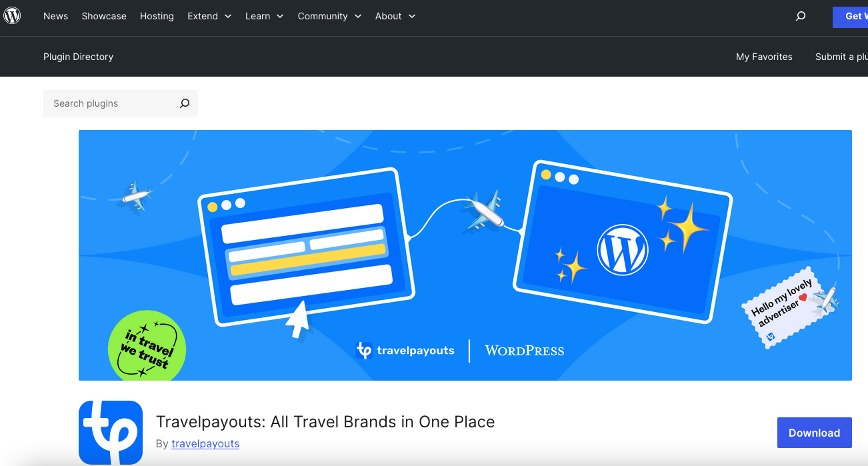
Task: Open the Travelpayouts plugin logo icon
Action: point(111,433)
